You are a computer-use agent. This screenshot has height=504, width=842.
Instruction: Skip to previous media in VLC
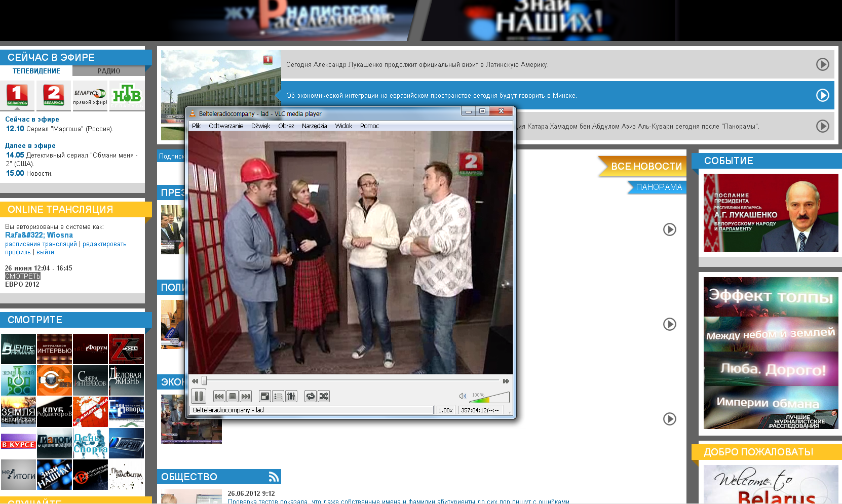219,396
